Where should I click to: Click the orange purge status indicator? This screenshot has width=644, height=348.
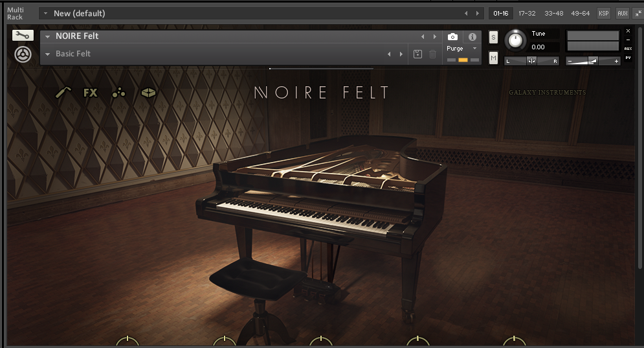click(x=463, y=60)
